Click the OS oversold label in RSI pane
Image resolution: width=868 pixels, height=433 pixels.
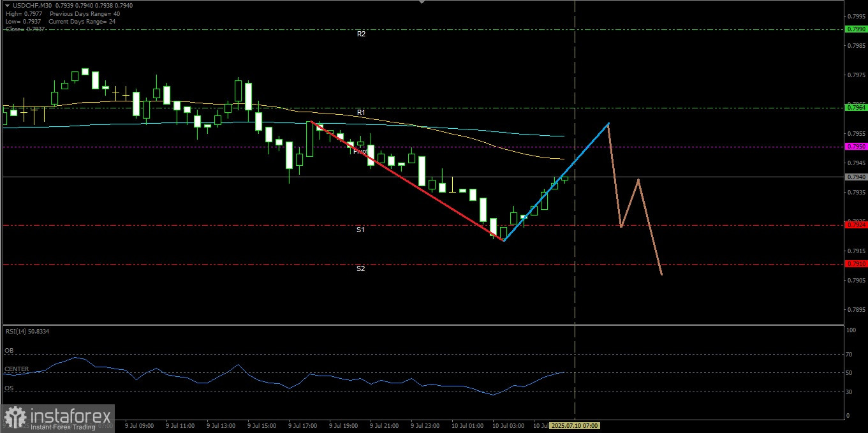[9, 388]
